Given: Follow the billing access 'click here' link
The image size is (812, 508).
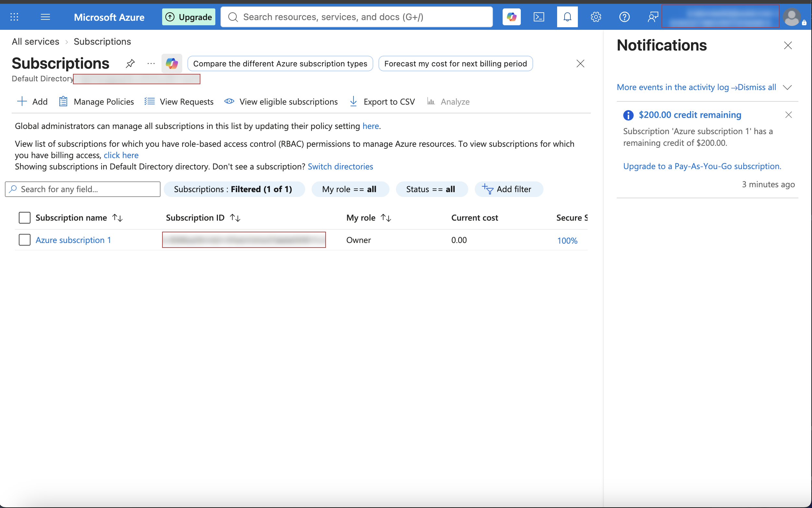Looking at the screenshot, I should click(121, 155).
